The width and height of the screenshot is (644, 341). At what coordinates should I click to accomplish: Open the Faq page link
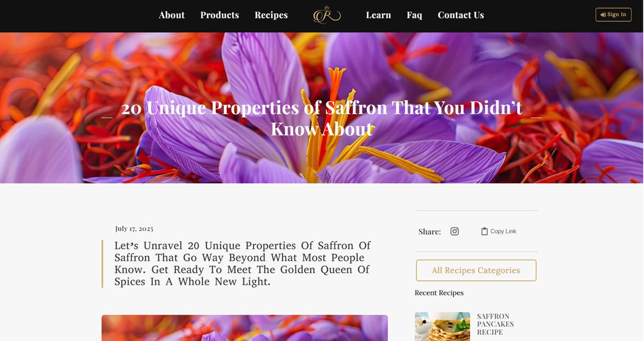pos(414,15)
